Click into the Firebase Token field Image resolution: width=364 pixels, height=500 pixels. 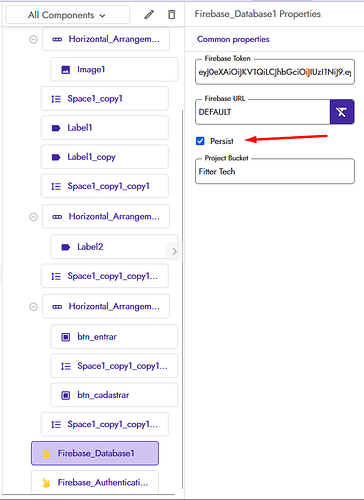click(275, 72)
